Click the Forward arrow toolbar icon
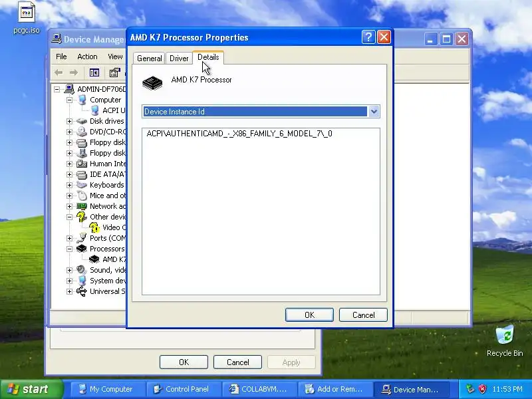The image size is (532, 399). pyautogui.click(x=74, y=72)
